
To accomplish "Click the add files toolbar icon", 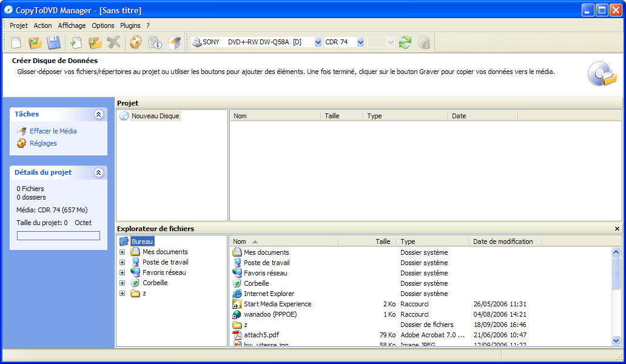I will click(76, 42).
